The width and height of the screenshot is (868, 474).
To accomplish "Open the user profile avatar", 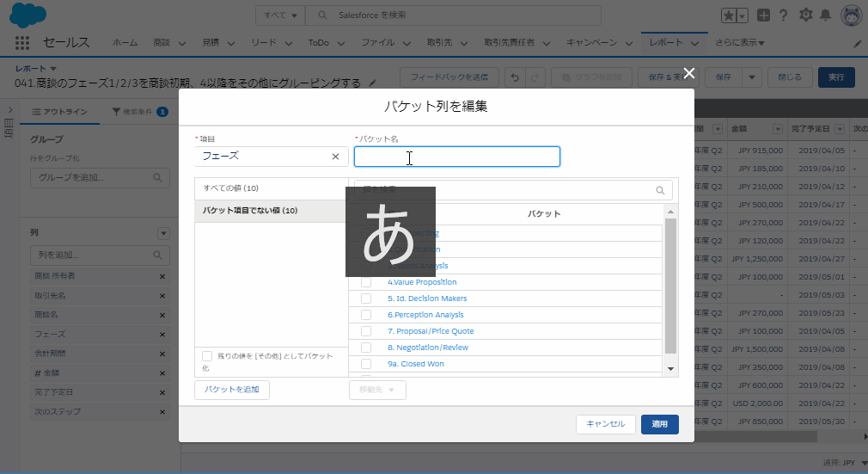I will tap(851, 15).
